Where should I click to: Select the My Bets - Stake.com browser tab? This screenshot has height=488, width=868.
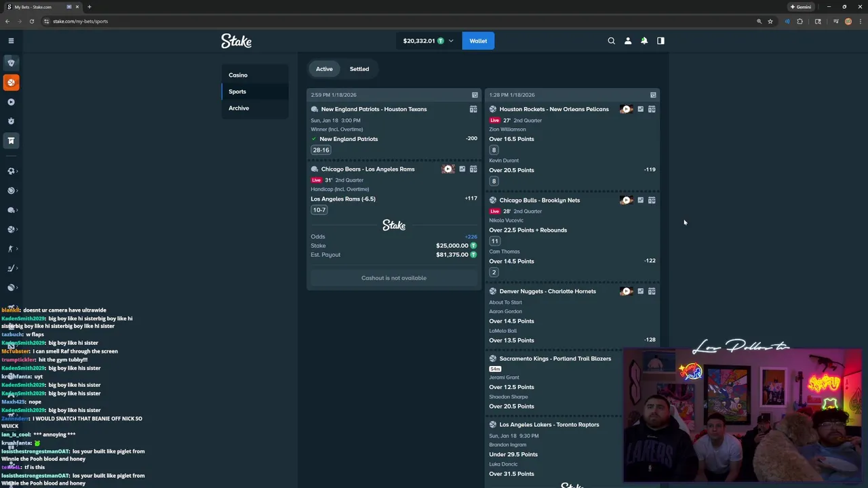pos(43,7)
